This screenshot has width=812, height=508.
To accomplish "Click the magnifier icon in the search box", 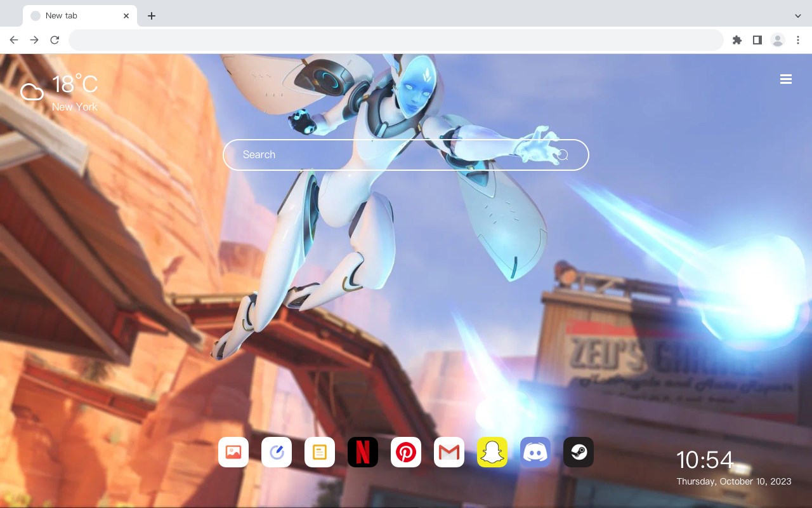I will (x=563, y=155).
